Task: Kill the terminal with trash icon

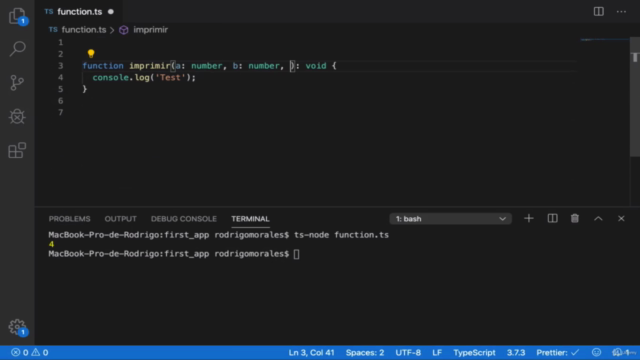Action: 575,219
